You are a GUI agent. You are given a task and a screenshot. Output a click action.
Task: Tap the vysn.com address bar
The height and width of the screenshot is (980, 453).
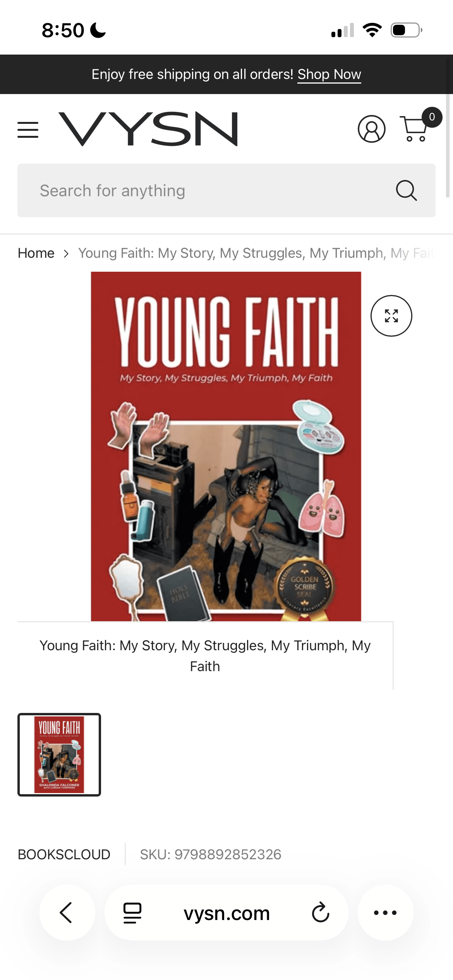226,913
